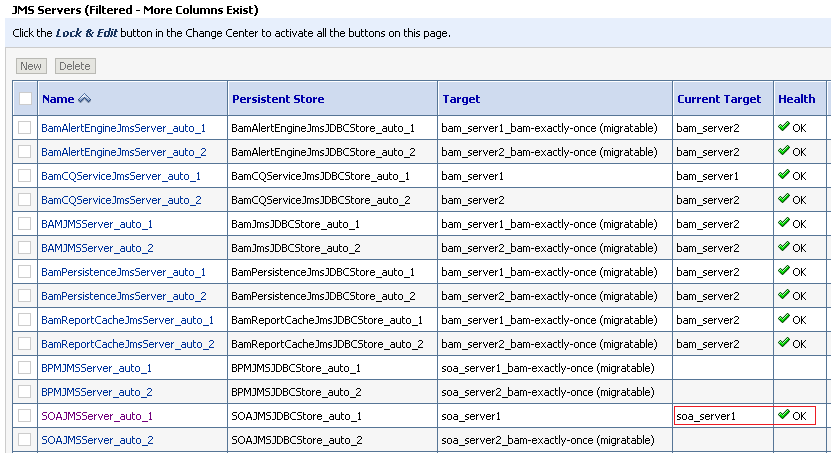Click green health checkmark for BamReportCacheJmsServer_auto_2
This screenshot has height=453, width=831.
pos(784,344)
